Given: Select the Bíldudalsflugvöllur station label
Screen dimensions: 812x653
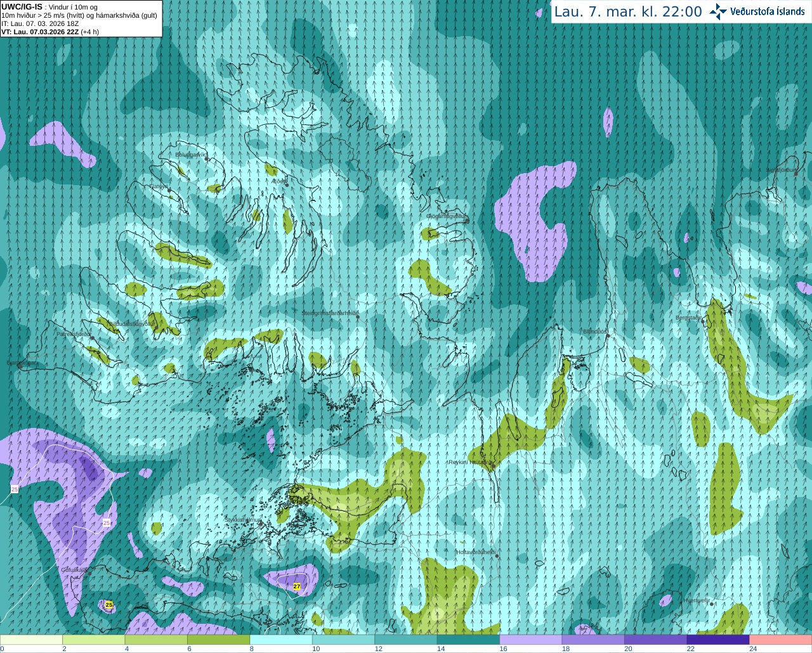Looking at the screenshot, I should [131, 323].
